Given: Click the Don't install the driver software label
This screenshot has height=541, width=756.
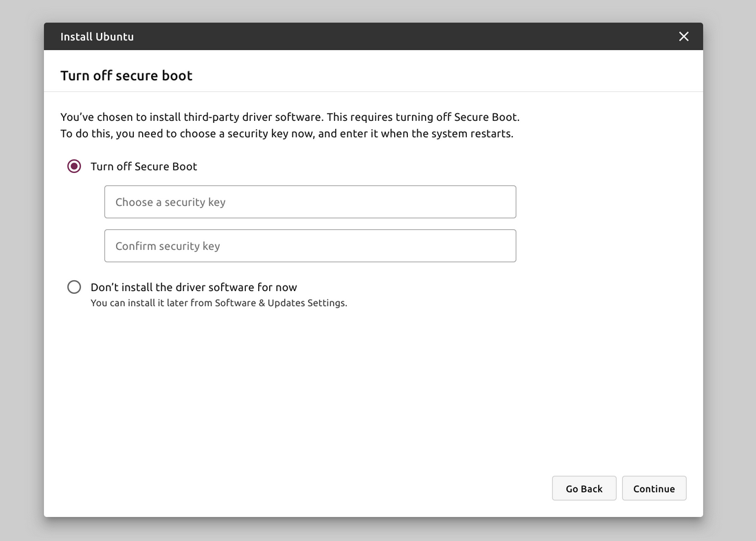Looking at the screenshot, I should pos(194,287).
